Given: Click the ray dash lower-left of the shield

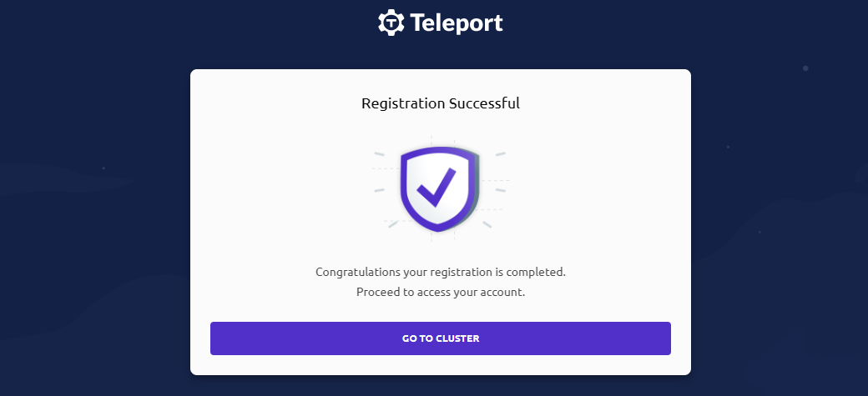Looking at the screenshot, I should coord(392,223).
